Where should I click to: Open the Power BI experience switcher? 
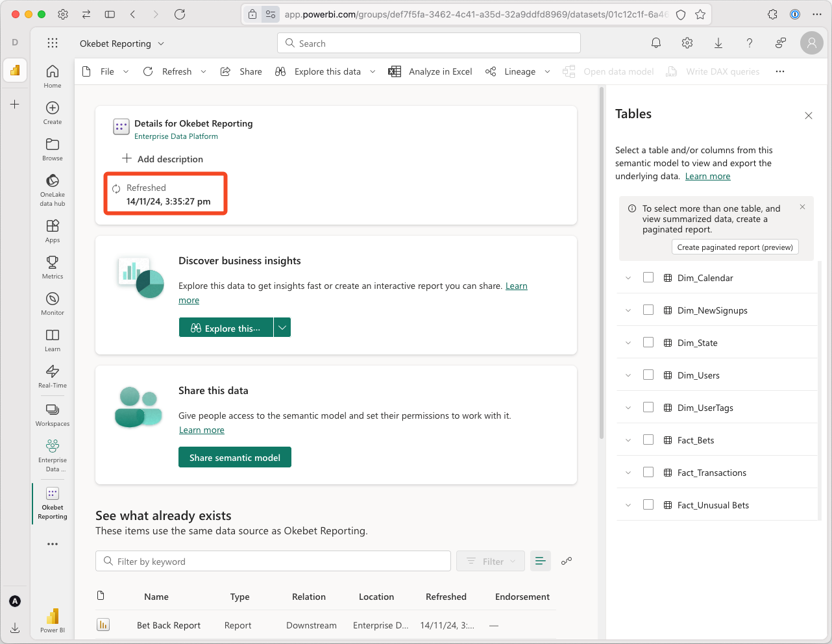[53, 620]
